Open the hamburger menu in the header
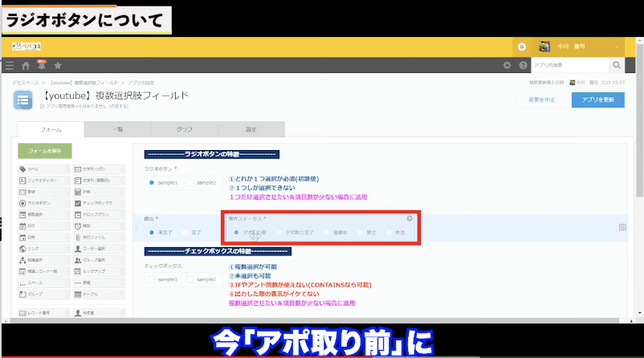 (10, 66)
